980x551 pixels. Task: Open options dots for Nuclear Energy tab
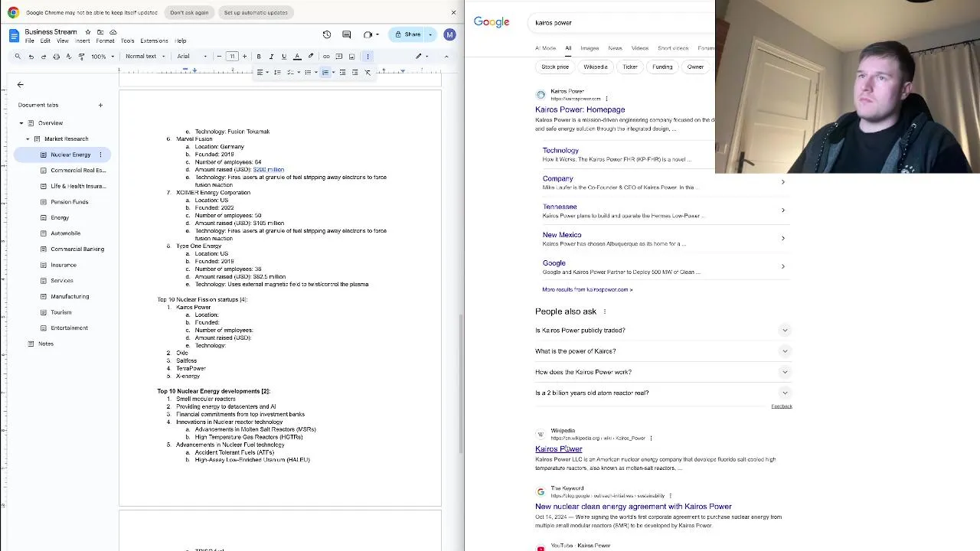click(x=100, y=155)
